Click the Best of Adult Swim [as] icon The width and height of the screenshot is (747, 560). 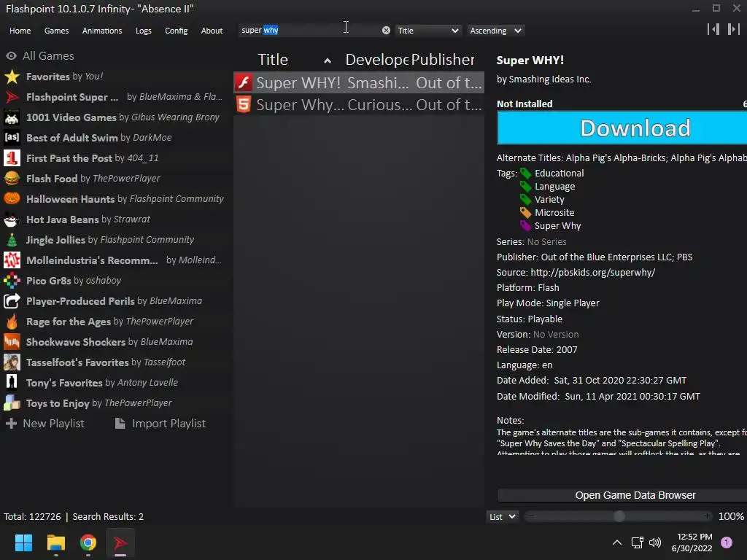click(x=12, y=138)
